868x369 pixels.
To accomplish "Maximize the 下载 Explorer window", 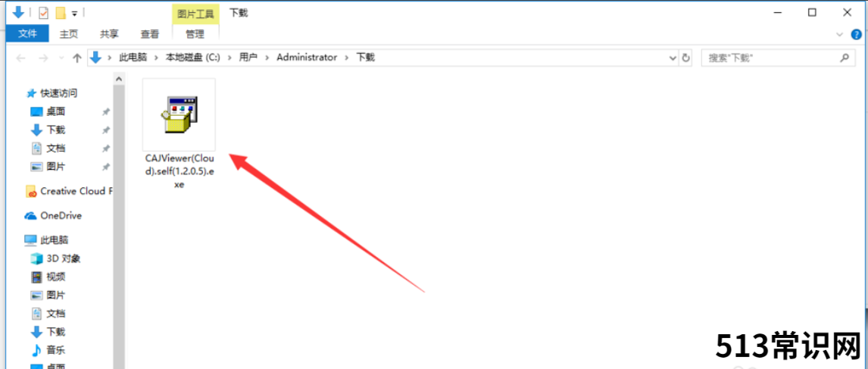I will [812, 12].
